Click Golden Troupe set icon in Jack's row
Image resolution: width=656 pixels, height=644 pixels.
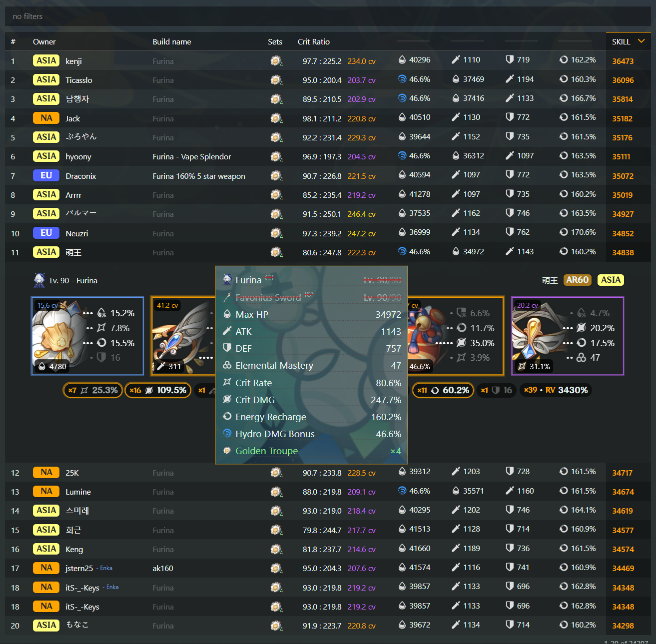point(276,118)
